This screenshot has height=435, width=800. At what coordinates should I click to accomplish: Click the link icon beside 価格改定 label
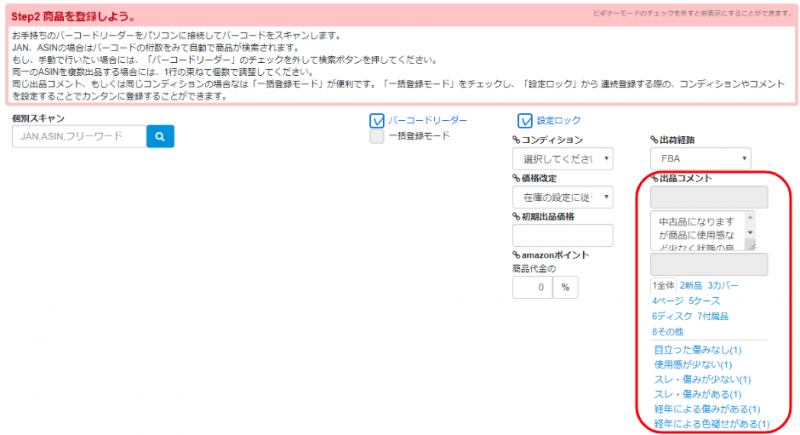516,178
